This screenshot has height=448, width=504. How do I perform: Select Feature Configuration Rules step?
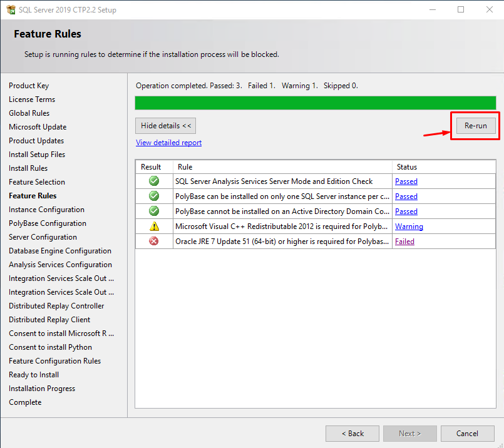click(x=54, y=361)
